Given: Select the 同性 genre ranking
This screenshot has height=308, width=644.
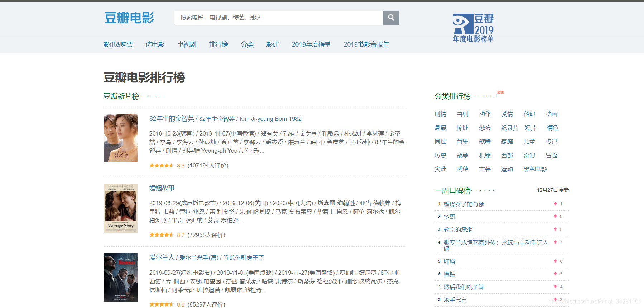Looking at the screenshot, I should click(x=441, y=142).
